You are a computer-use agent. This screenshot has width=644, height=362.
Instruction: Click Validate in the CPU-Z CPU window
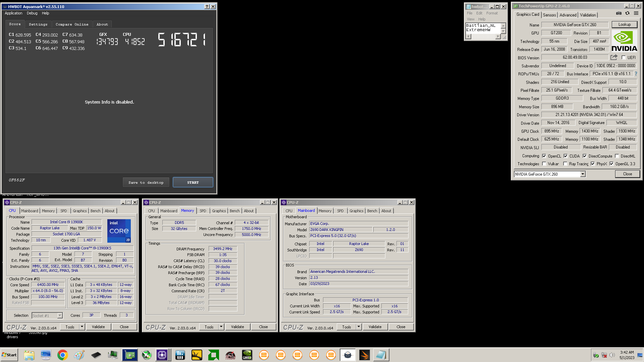coord(98,327)
